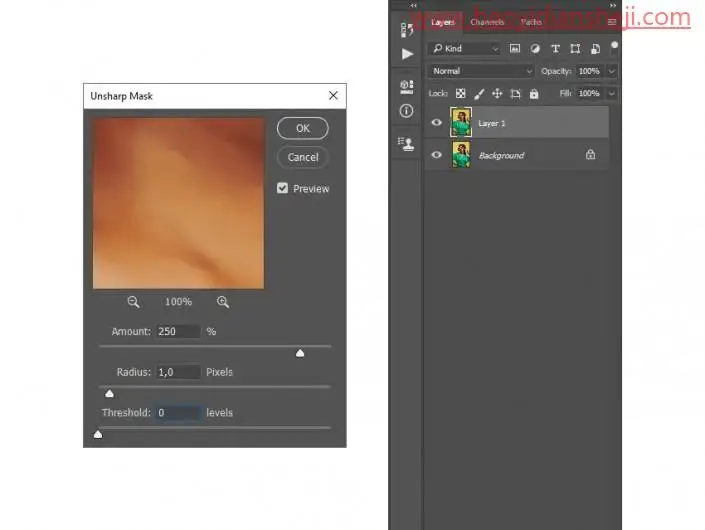Viewport: 705px width, 530px height.
Task: Click the Radius input field
Action: (178, 372)
